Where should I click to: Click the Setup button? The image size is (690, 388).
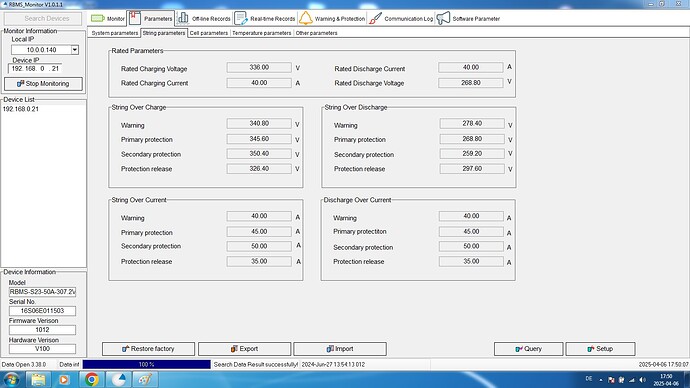point(600,349)
